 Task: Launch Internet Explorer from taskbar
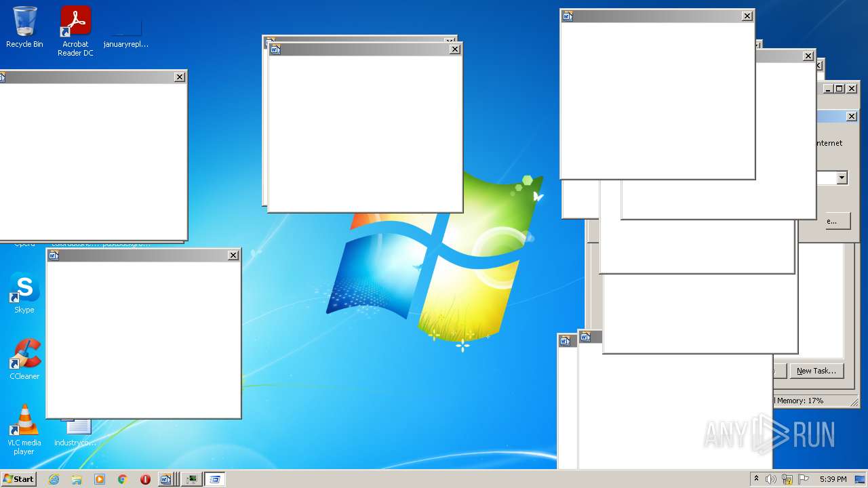(54, 479)
